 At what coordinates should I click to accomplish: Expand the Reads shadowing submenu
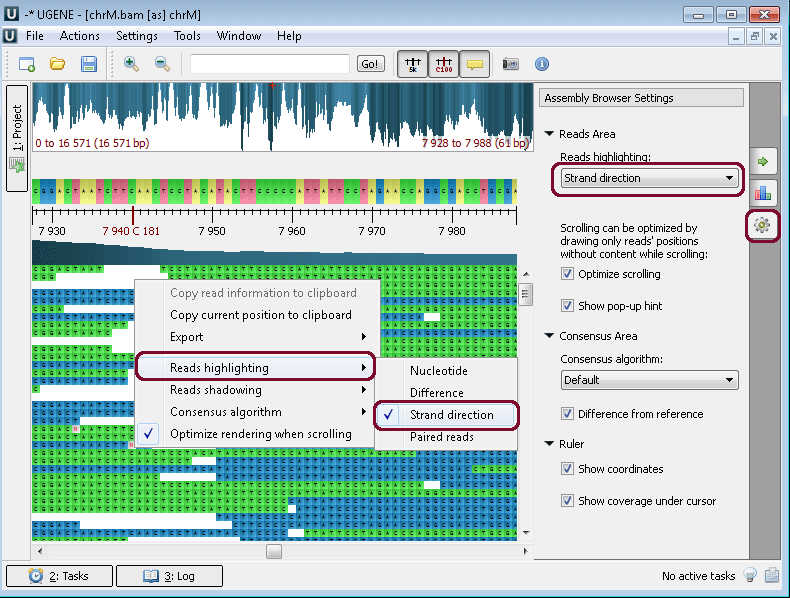click(255, 390)
